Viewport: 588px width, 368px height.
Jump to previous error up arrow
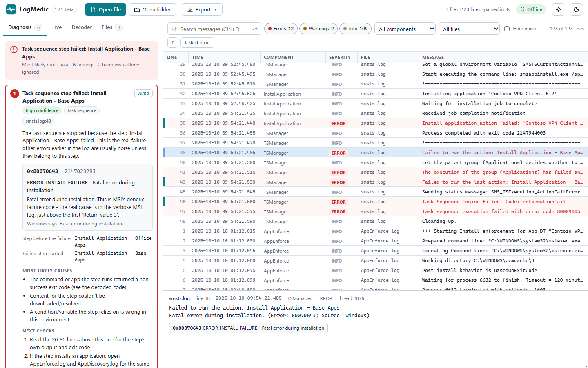(x=173, y=42)
